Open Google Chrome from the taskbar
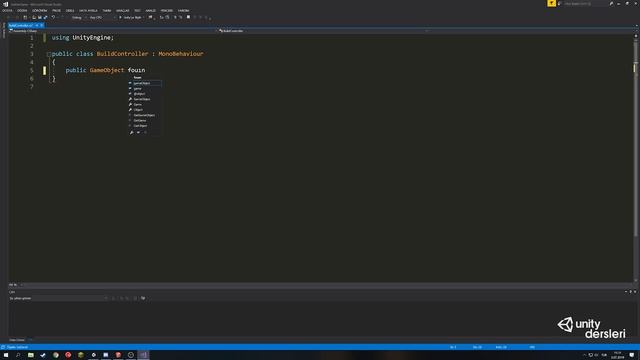Screen dimensions: 640x360 (56, 355)
